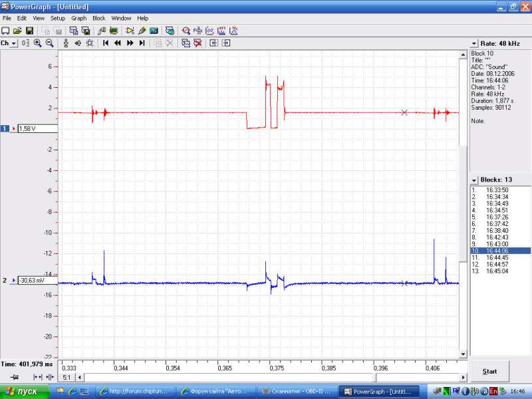Go to the next block
The width and height of the screenshot is (532, 399).
[130, 43]
